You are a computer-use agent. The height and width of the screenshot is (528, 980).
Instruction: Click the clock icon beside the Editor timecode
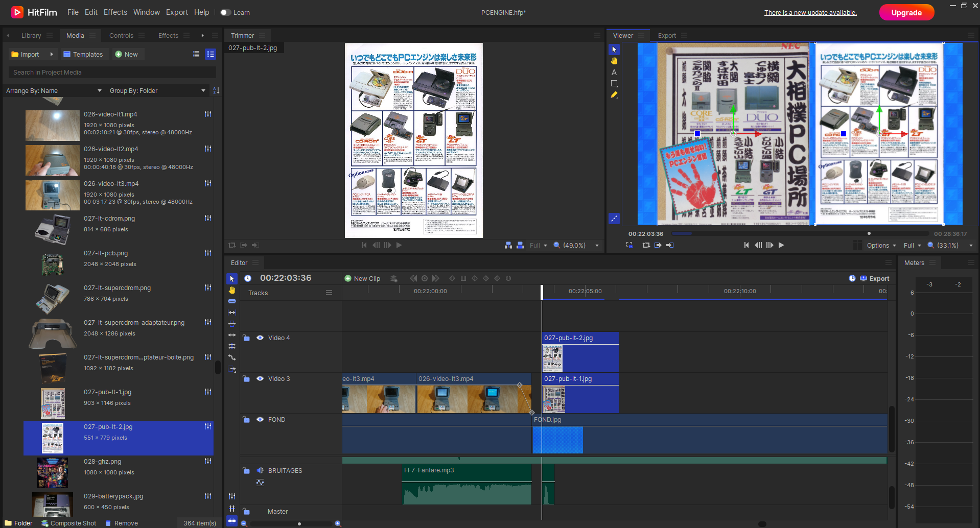(248, 278)
